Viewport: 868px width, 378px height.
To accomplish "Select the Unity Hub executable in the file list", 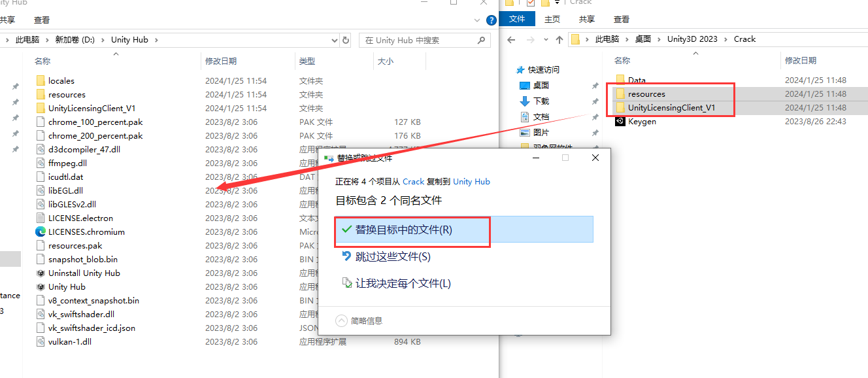I will 68,286.
